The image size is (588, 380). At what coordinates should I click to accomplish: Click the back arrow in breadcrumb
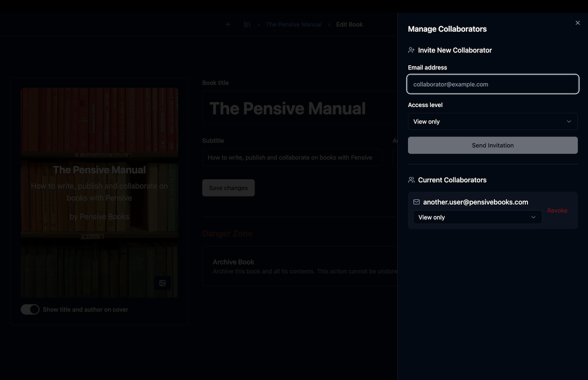[228, 24]
